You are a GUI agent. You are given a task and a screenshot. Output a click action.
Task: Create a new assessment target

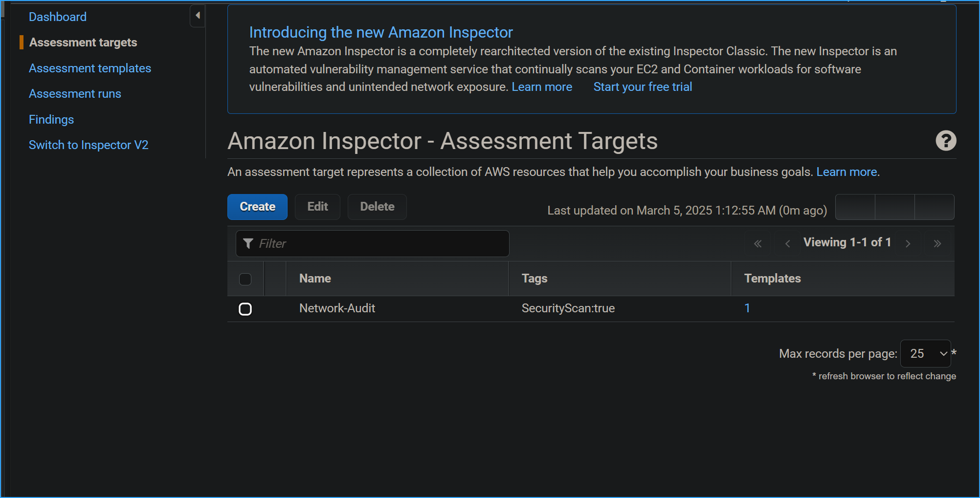tap(257, 207)
